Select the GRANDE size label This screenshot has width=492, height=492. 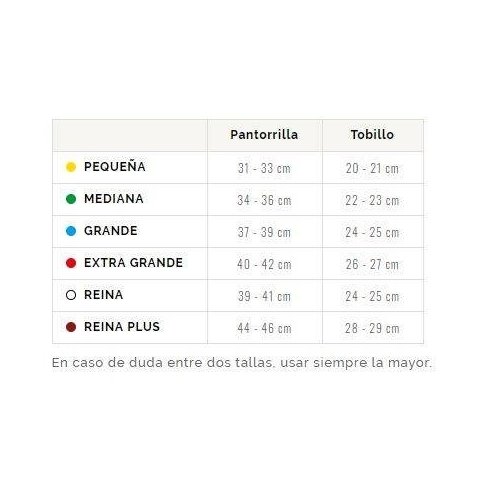click(x=111, y=231)
